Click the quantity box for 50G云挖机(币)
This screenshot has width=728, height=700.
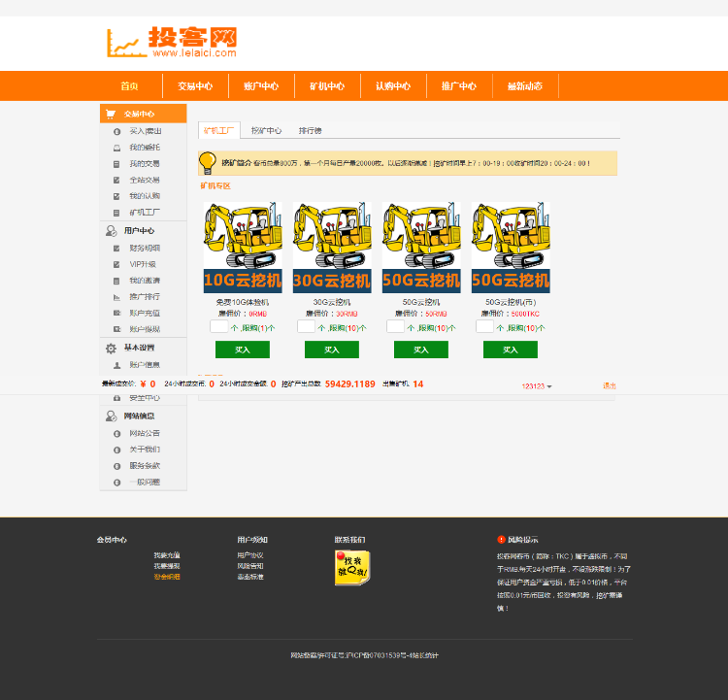click(x=484, y=326)
